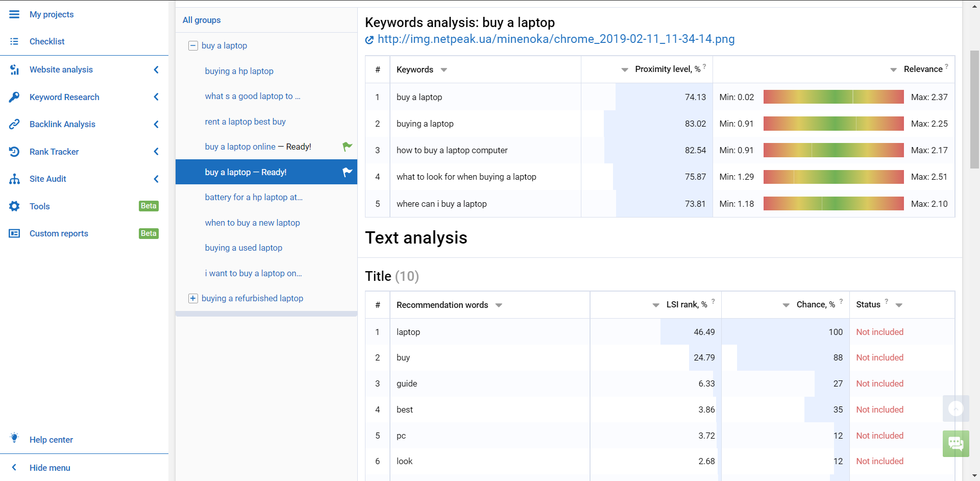Open Help center
The width and height of the screenshot is (980, 481).
[51, 440]
